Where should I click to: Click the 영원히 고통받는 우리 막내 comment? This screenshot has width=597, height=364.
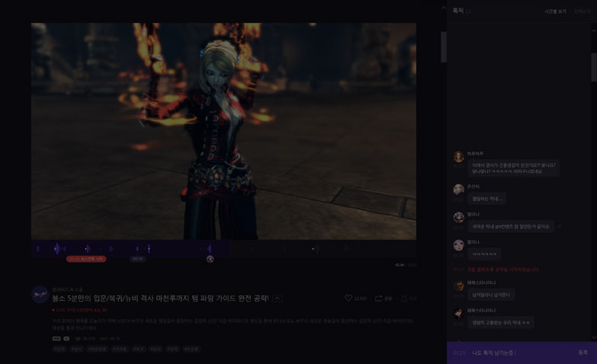click(x=501, y=323)
